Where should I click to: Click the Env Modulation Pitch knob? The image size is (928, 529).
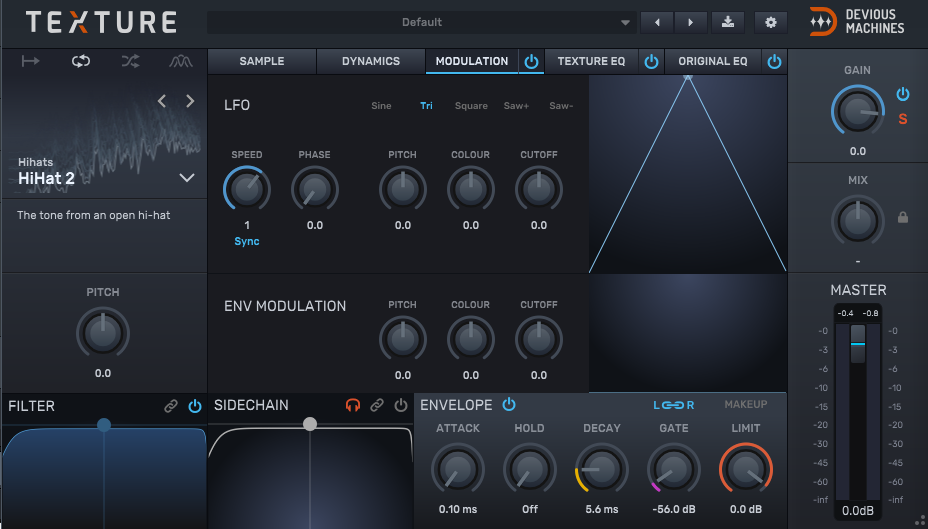point(402,340)
